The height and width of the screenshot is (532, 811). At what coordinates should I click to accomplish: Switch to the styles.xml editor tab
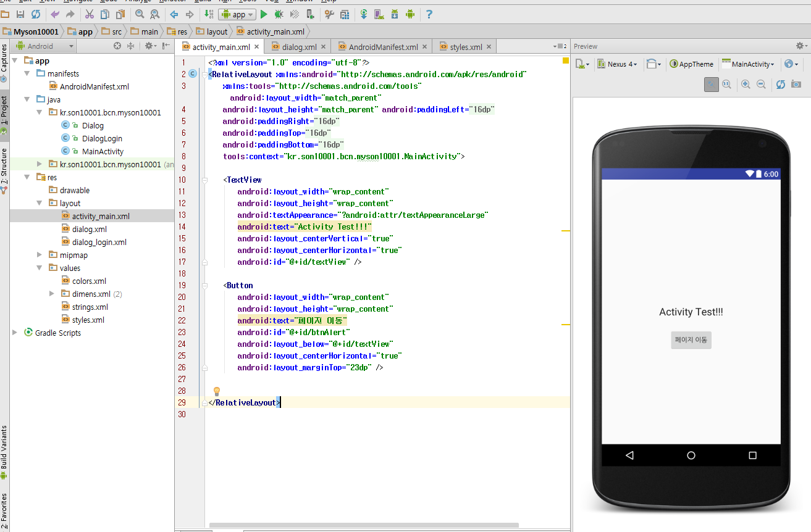pyautogui.click(x=464, y=46)
